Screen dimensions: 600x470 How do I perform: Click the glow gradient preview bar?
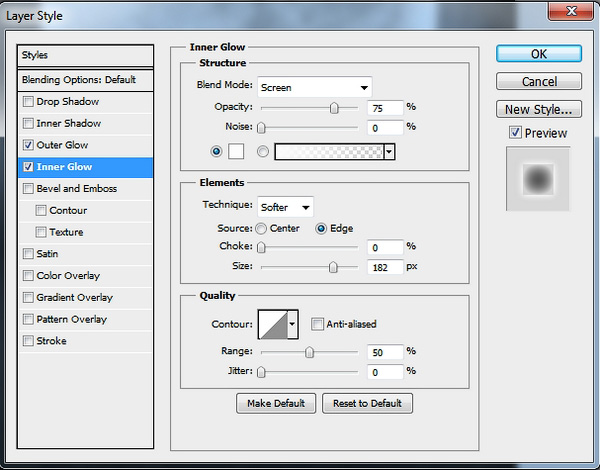pos(329,152)
